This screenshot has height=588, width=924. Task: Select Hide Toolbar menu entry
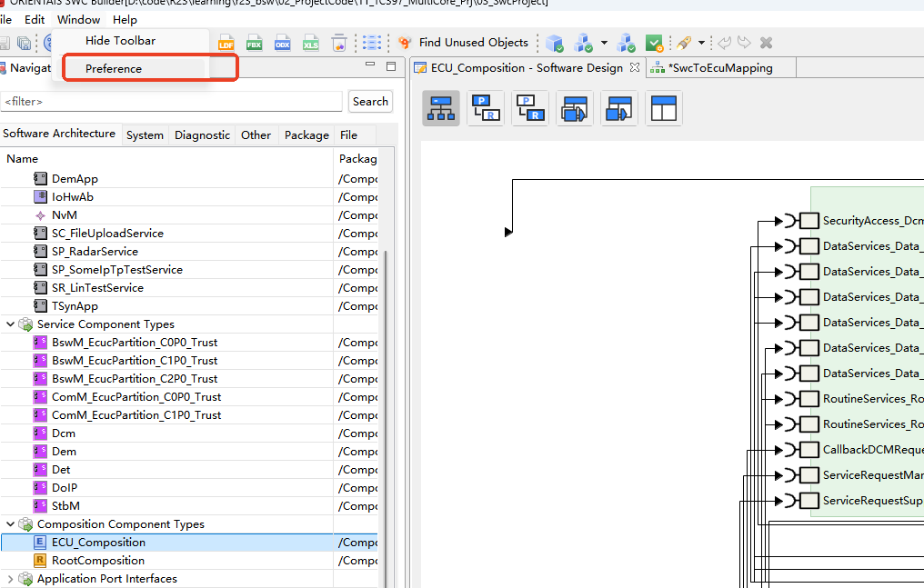click(x=120, y=41)
